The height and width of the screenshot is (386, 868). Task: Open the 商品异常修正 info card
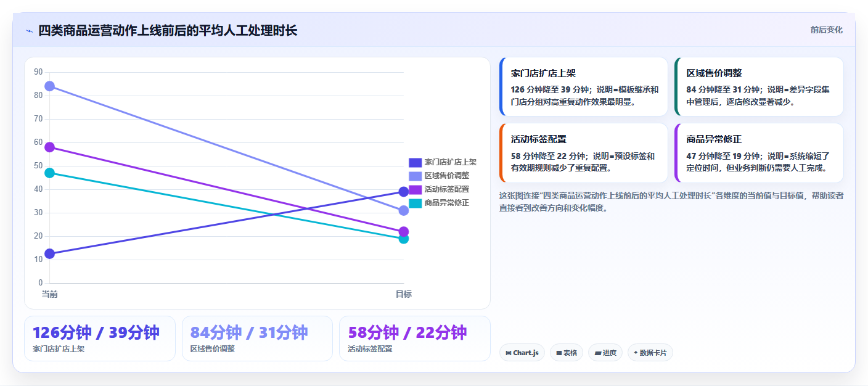[x=759, y=153]
